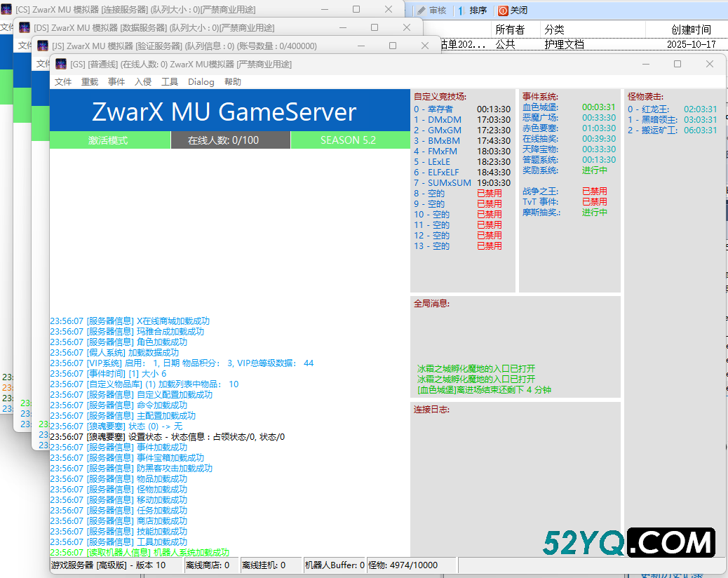728x578 pixels.
Task: Open the 工具 menu
Action: [170, 82]
